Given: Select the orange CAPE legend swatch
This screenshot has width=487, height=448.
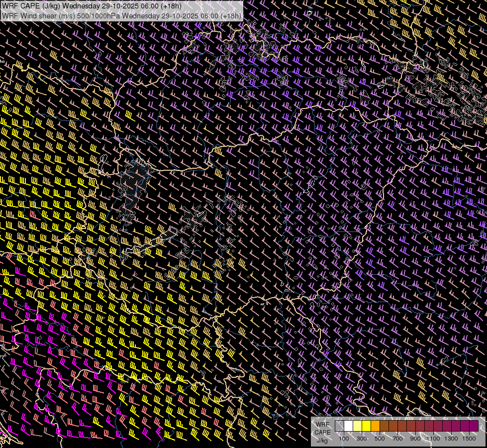Looking at the screenshot, I should tap(375, 426).
